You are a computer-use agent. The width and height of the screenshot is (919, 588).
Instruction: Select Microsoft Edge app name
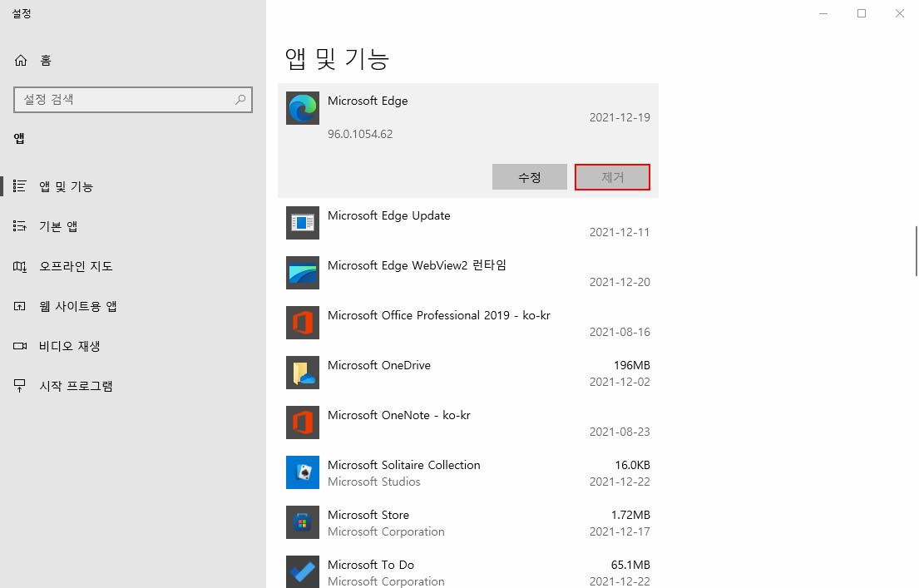368,101
